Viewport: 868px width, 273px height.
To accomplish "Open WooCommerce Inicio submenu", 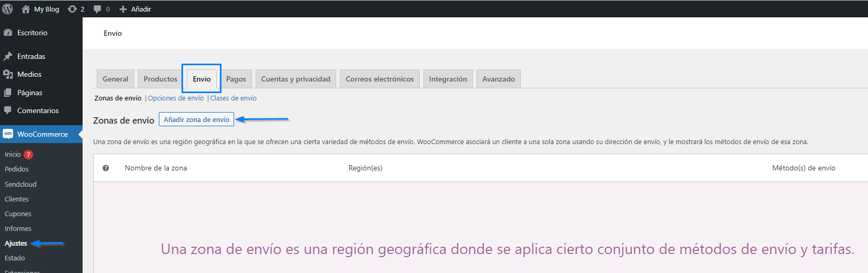I will tap(13, 154).
